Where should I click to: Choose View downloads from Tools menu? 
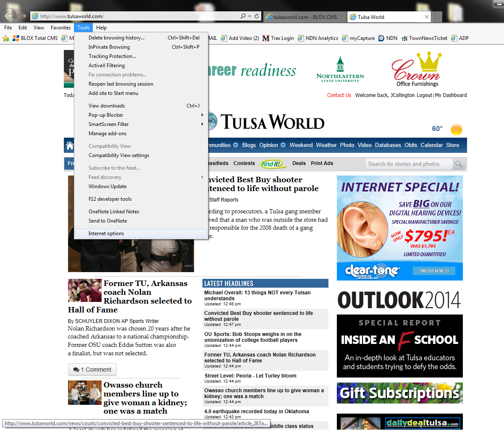pos(141,106)
